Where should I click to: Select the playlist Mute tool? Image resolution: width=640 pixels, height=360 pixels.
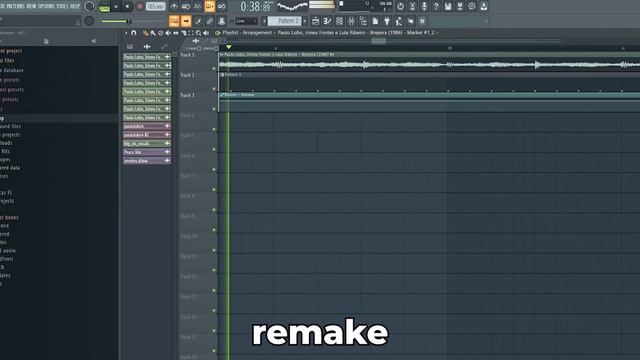[x=168, y=33]
